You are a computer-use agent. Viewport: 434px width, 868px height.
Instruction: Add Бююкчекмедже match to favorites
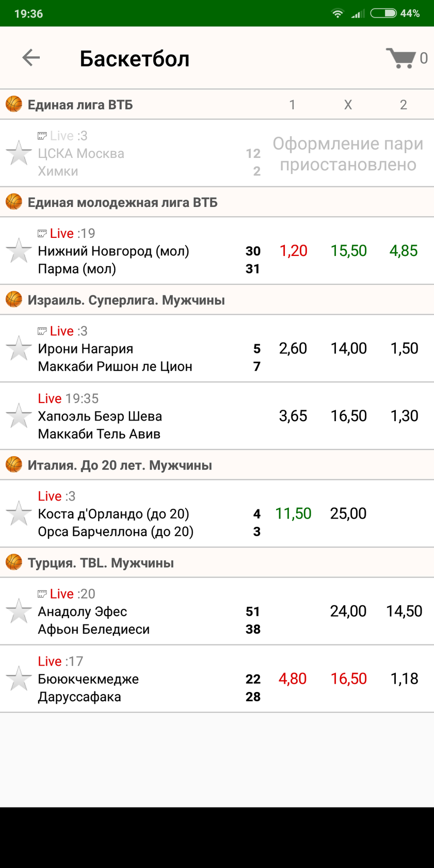[19, 679]
